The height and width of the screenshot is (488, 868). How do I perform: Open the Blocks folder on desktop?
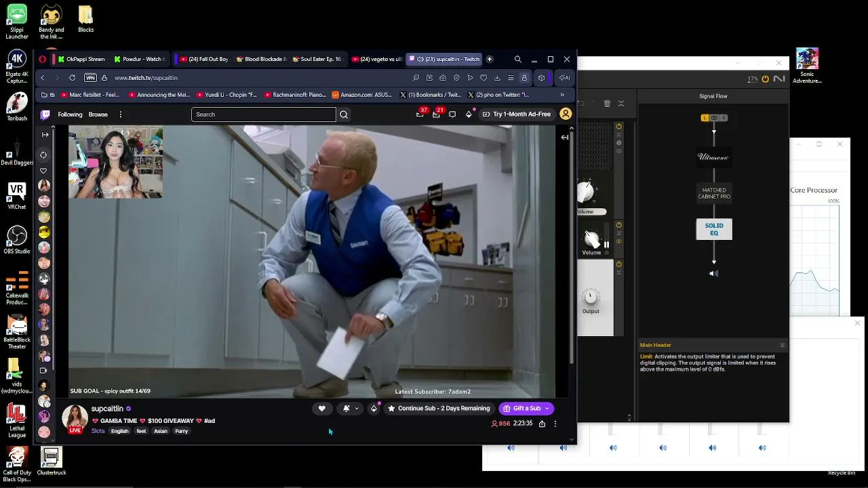[x=85, y=20]
